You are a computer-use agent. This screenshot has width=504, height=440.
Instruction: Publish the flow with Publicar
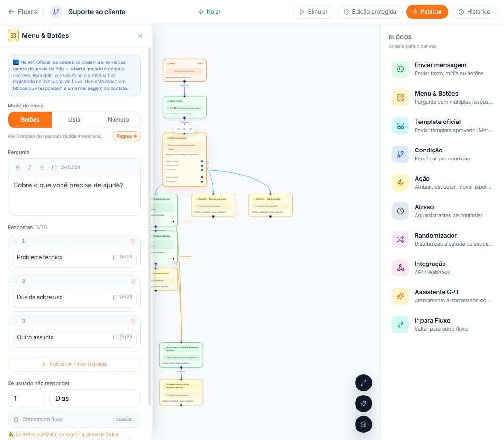click(x=427, y=12)
